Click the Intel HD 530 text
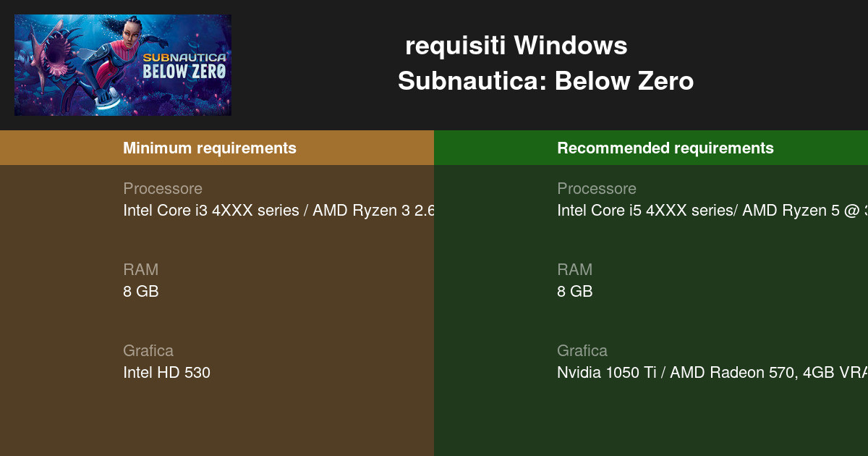Screen dimensions: 868x456 click(x=166, y=373)
